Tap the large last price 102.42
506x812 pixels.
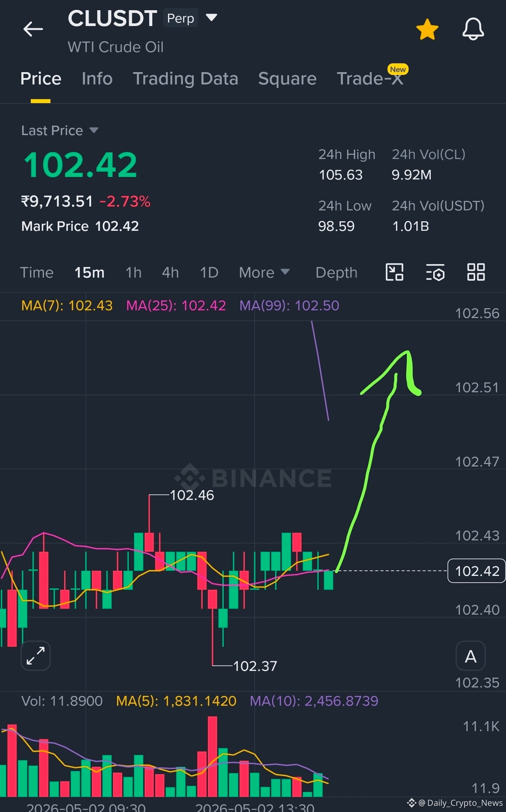tap(80, 165)
